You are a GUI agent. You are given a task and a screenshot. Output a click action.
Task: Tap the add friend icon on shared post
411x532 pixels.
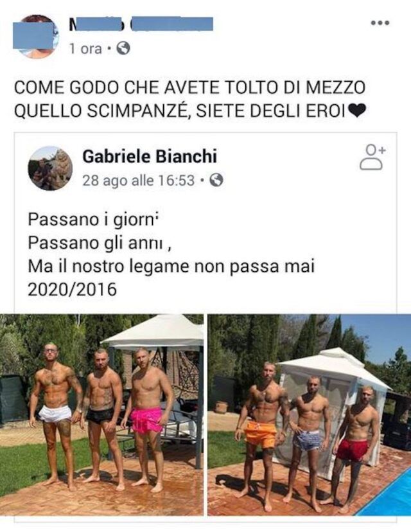click(x=372, y=157)
